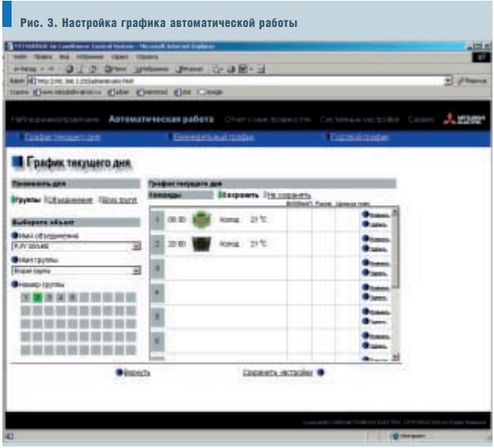
Task: Switch to Автоматическая работа tab
Action: 161,120
